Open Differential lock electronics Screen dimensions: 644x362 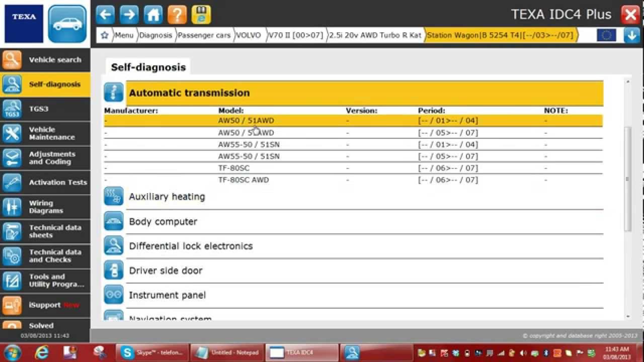coord(113,245)
